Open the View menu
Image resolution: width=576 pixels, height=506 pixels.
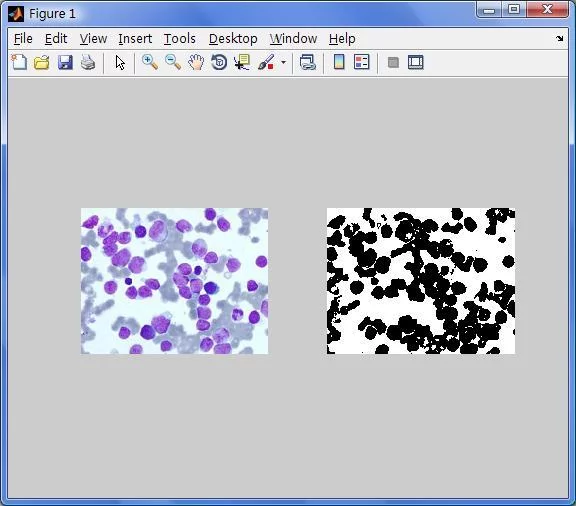click(x=93, y=38)
